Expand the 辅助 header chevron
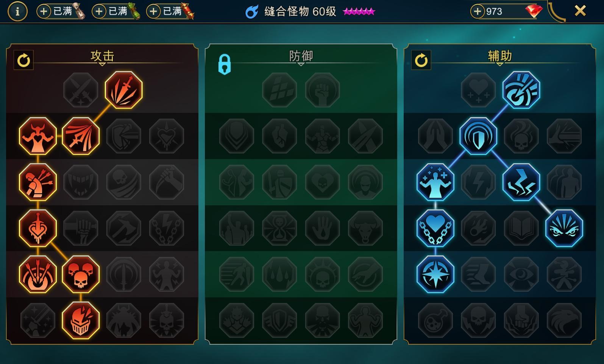The width and height of the screenshot is (604, 364). [x=500, y=64]
